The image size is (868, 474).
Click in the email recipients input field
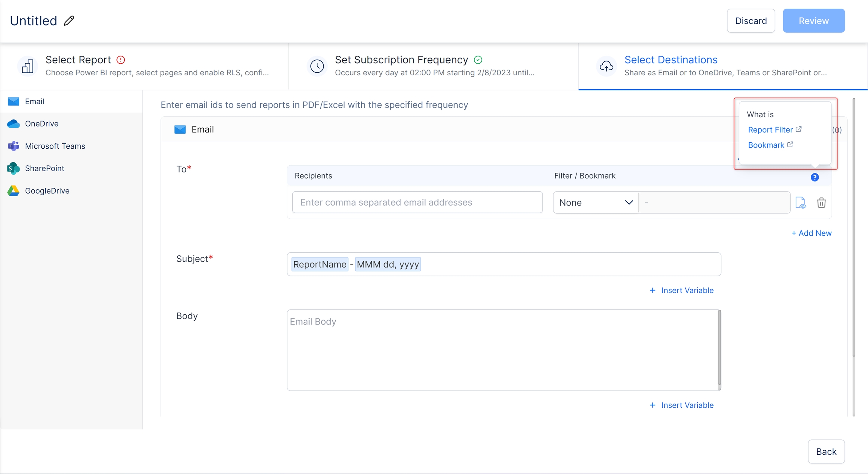pyautogui.click(x=417, y=203)
